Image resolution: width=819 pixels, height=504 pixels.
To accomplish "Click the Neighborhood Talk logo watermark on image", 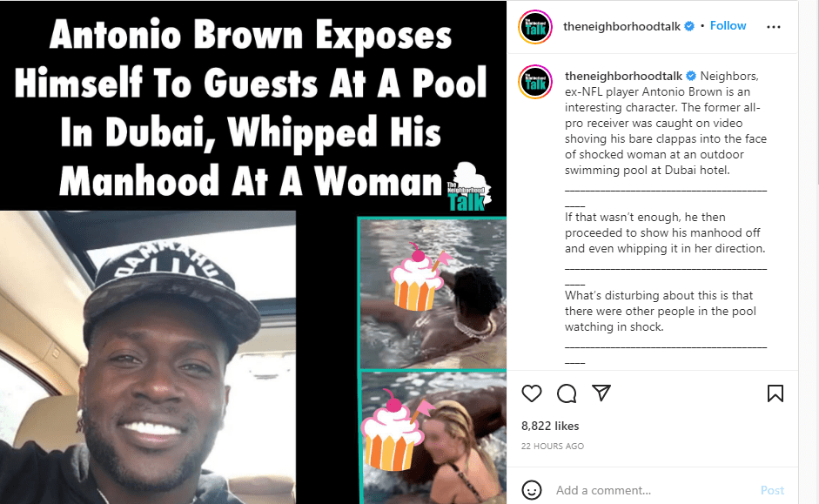I will [x=468, y=187].
